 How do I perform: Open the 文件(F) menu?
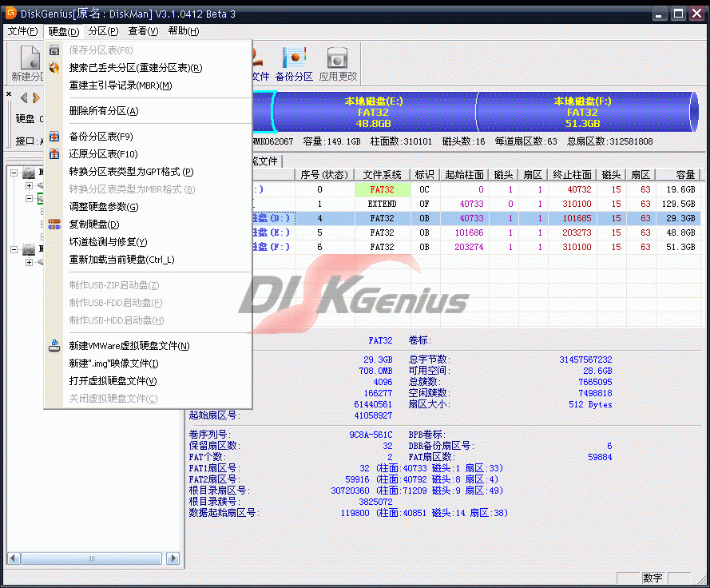point(22,31)
